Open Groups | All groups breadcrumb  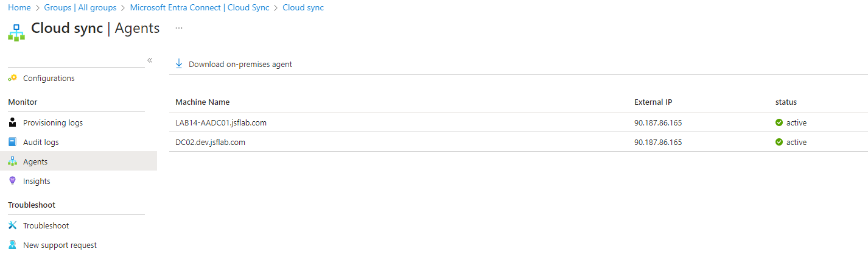[x=80, y=8]
